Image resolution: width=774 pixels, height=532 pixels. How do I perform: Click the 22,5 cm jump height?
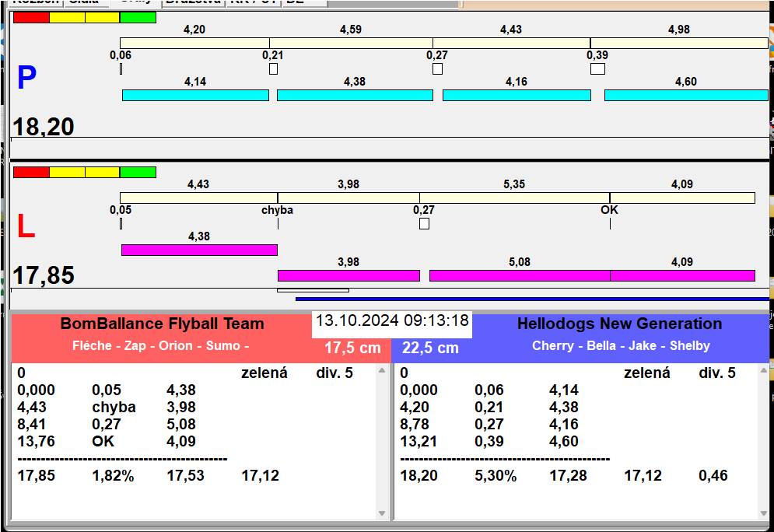click(x=430, y=348)
